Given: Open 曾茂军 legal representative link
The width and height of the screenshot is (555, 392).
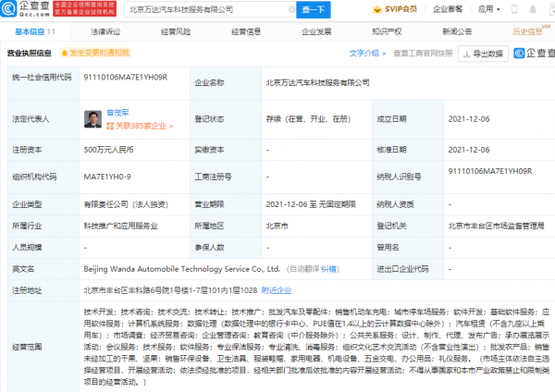Looking at the screenshot, I should click(x=117, y=113).
